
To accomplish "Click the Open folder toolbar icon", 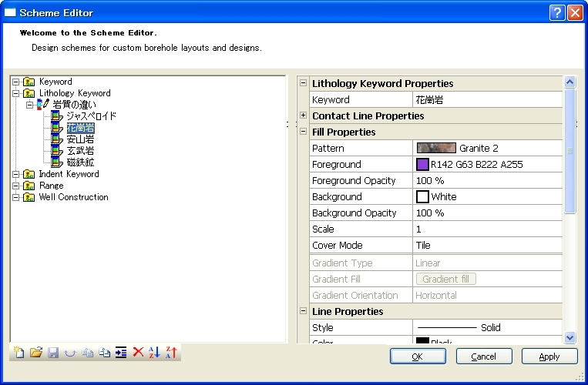I will click(x=35, y=353).
